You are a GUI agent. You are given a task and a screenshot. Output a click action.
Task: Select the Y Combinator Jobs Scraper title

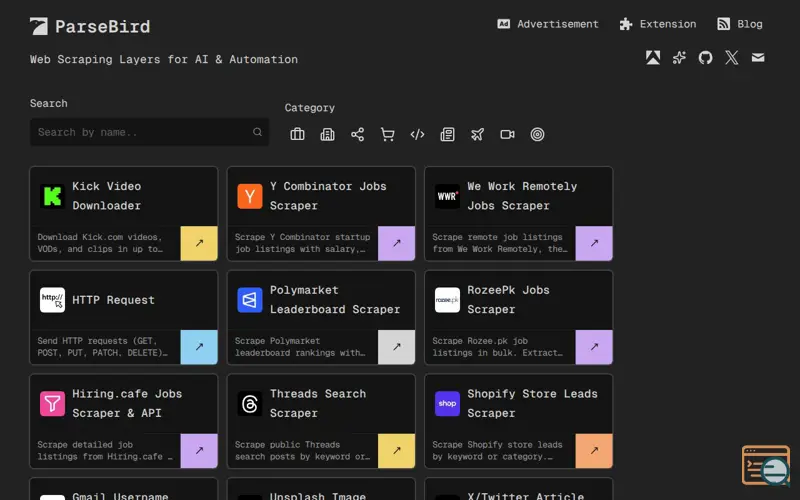[x=328, y=196]
